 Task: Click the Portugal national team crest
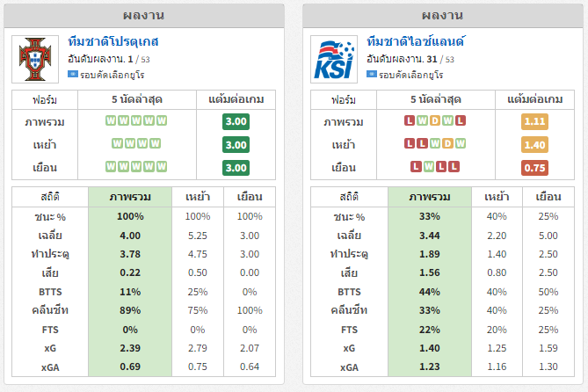(x=35, y=59)
